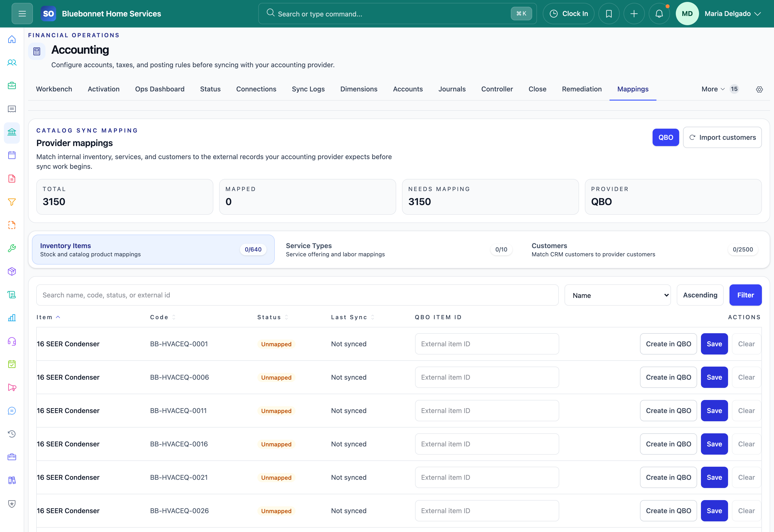Focus the search name, code, status field
The image size is (774, 532).
(297, 295)
